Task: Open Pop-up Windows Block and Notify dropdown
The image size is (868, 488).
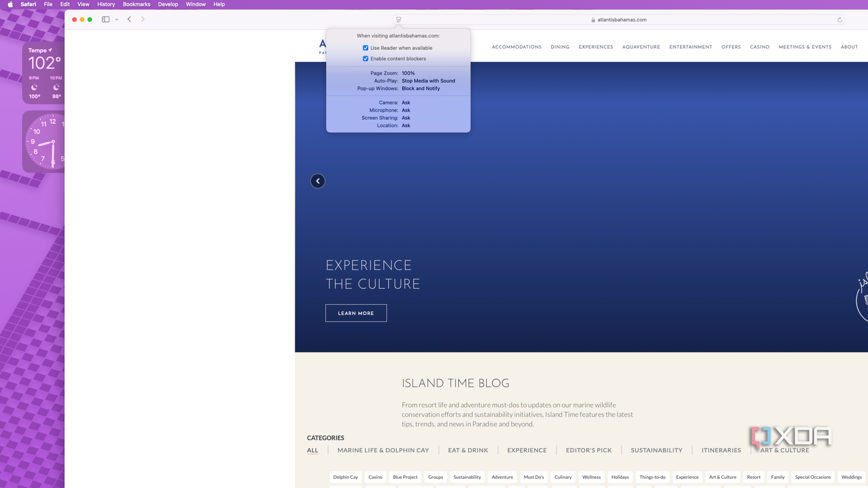Action: pos(421,88)
